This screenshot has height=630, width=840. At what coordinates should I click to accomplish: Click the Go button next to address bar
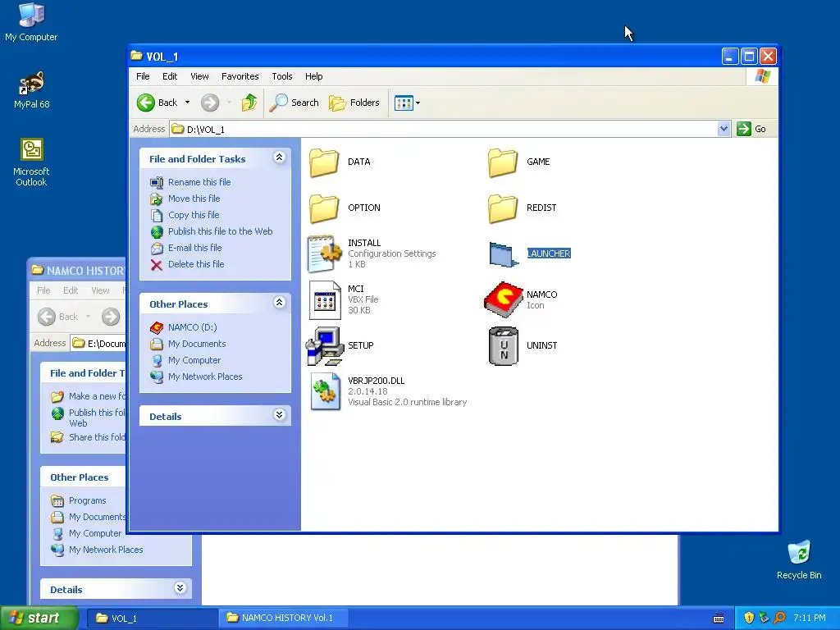[x=751, y=129]
